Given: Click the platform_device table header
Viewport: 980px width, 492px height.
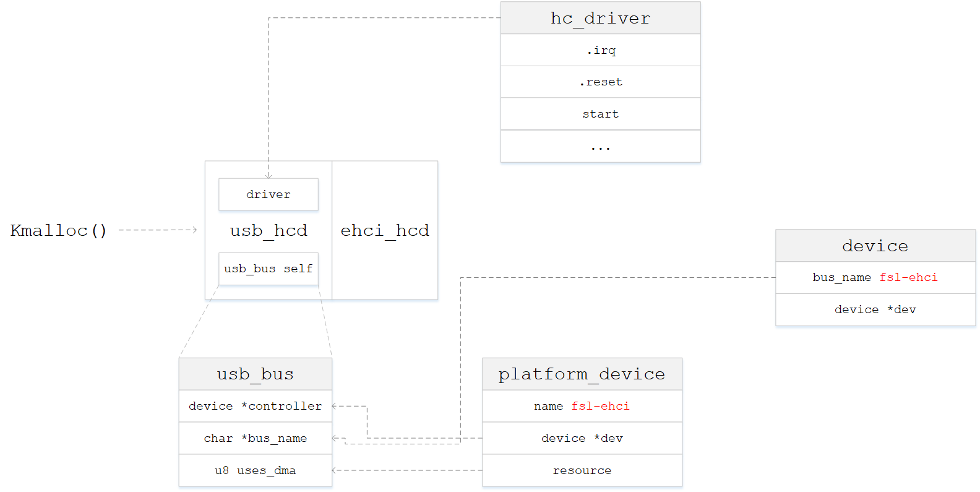Looking at the screenshot, I should (582, 374).
